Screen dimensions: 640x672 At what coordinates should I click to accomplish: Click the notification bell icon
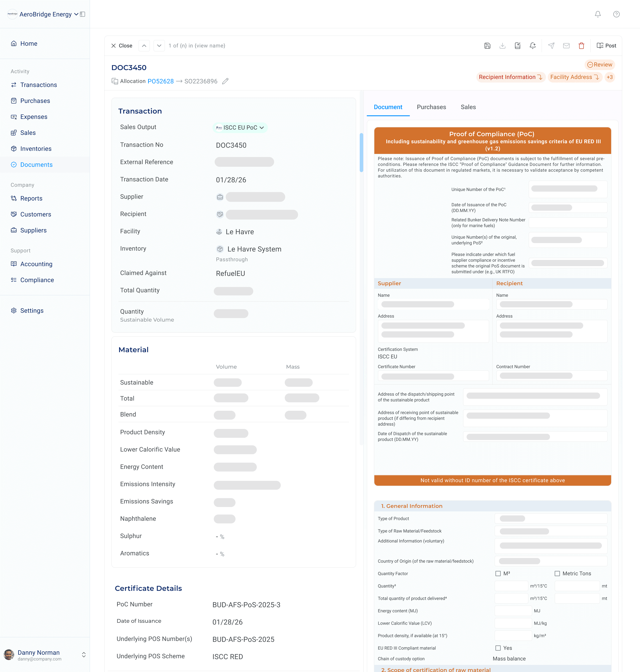coord(598,14)
